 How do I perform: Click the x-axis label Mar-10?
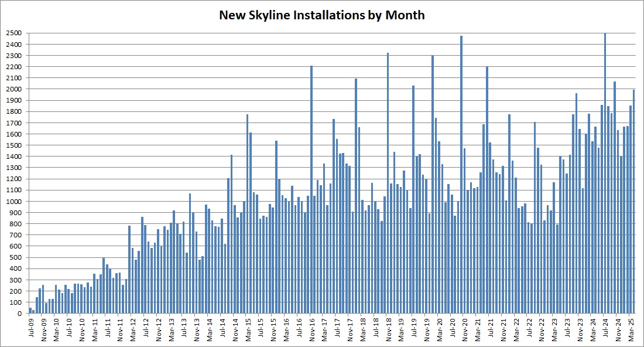(x=57, y=329)
